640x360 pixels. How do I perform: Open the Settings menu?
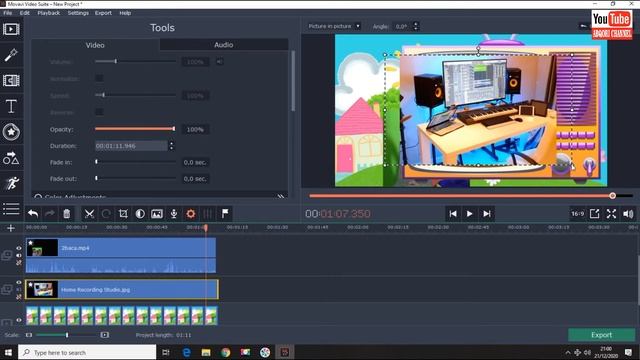tap(78, 13)
